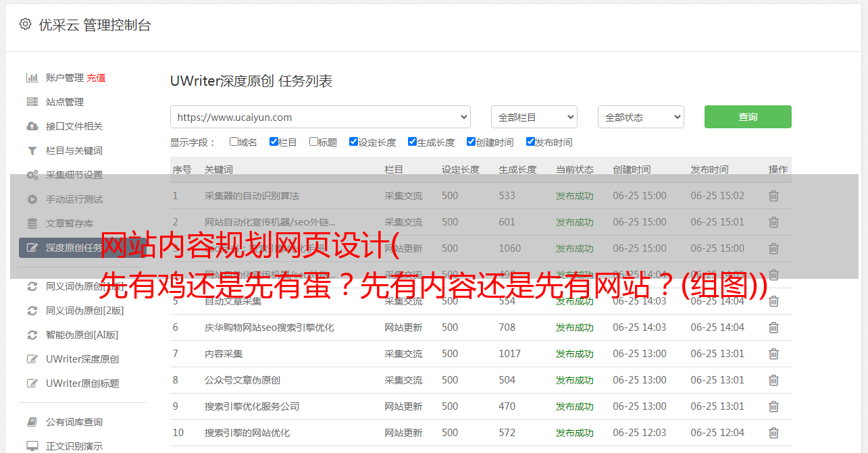Click the settings gear icon beside 优采云
The height and width of the screenshot is (453, 868).
(x=25, y=24)
